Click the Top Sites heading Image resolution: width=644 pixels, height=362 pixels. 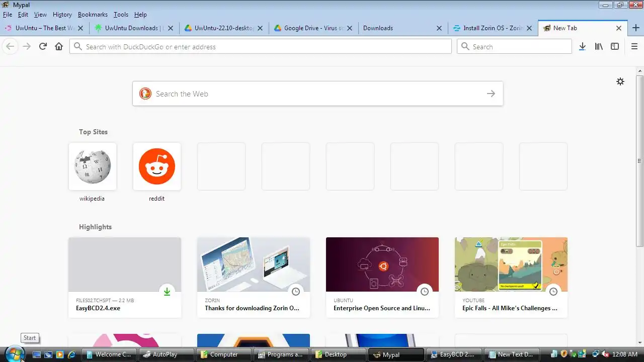point(93,132)
